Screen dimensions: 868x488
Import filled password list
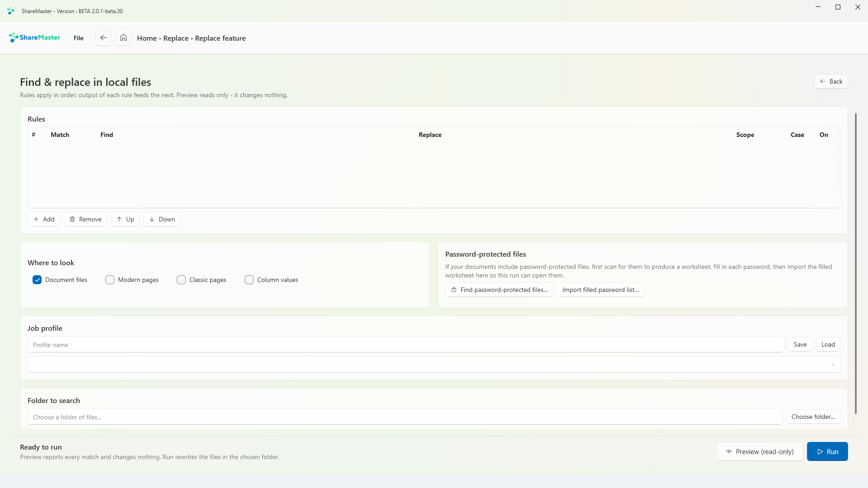tap(601, 290)
